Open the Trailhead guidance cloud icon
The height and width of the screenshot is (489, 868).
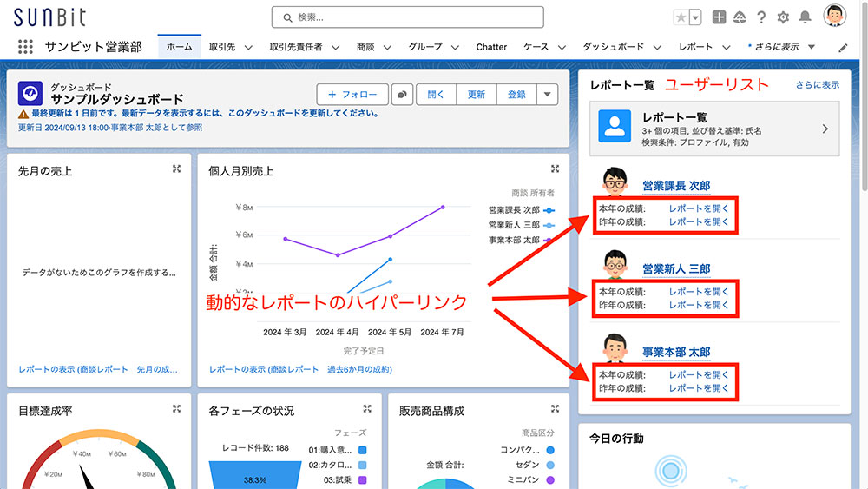[x=740, y=17]
